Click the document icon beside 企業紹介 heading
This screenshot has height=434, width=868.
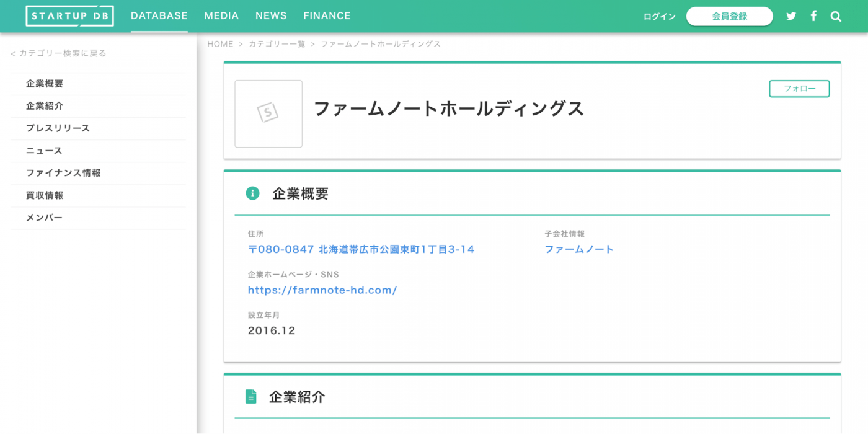pyautogui.click(x=252, y=396)
